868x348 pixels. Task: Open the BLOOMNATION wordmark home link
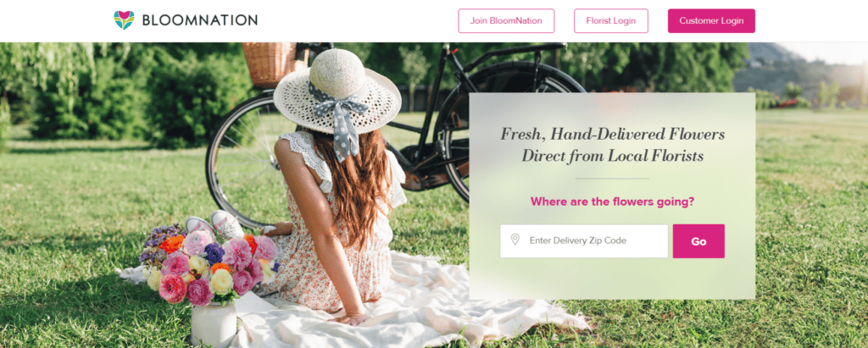[x=200, y=20]
